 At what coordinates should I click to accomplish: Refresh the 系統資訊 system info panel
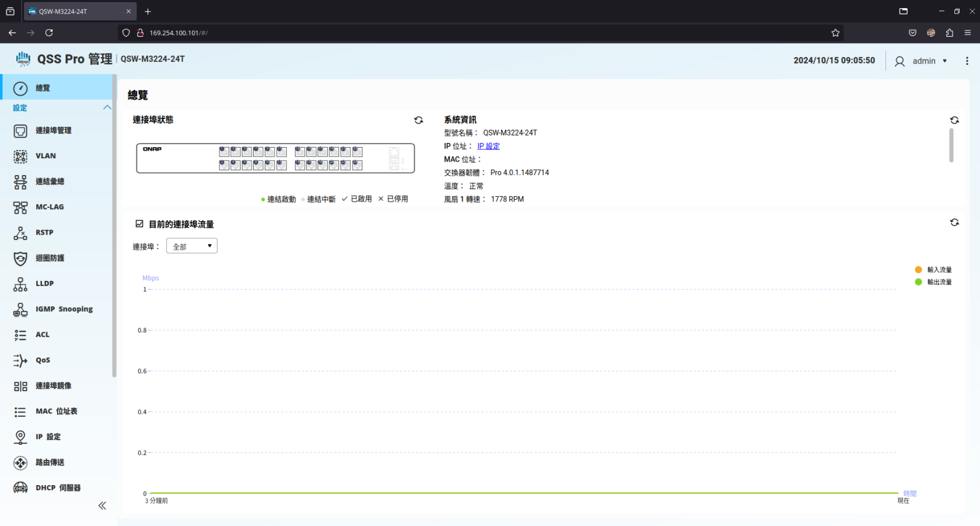click(954, 120)
